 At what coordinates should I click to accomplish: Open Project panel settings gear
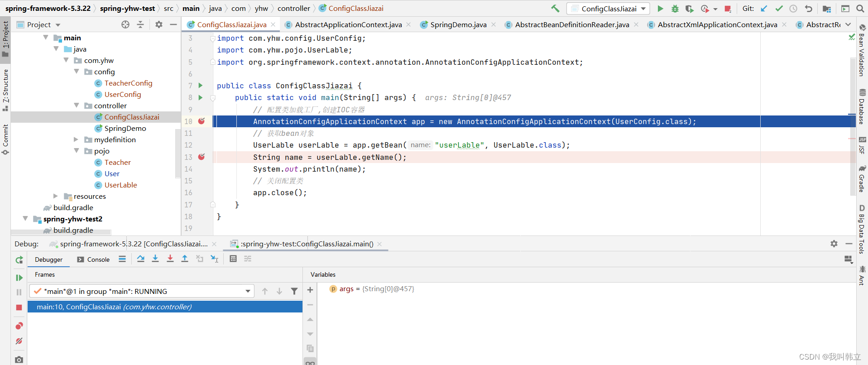coord(159,24)
